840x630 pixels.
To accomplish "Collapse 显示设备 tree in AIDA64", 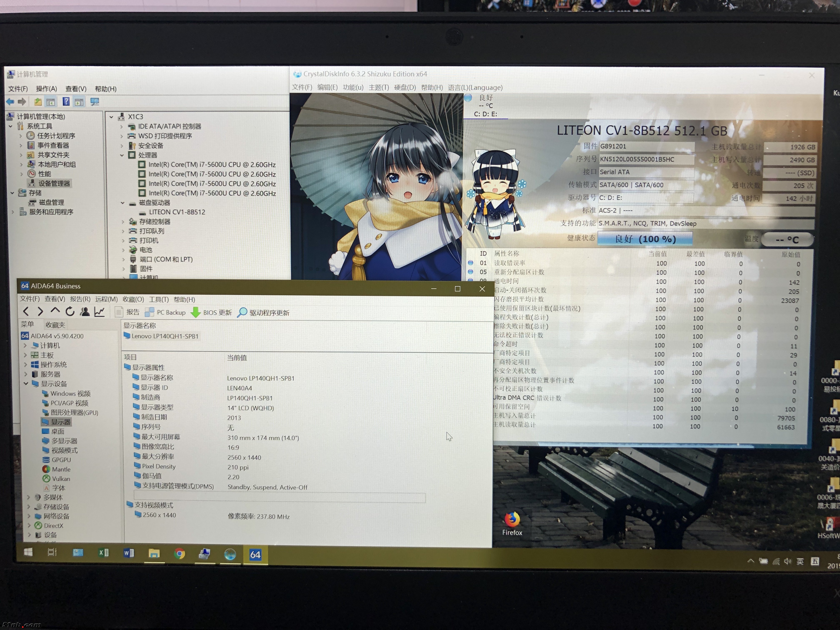I will pyautogui.click(x=26, y=384).
